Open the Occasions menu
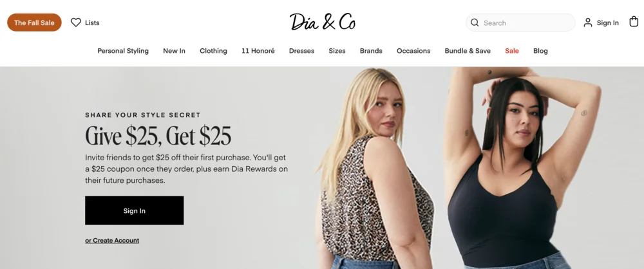This screenshot has height=269, width=644. (413, 51)
